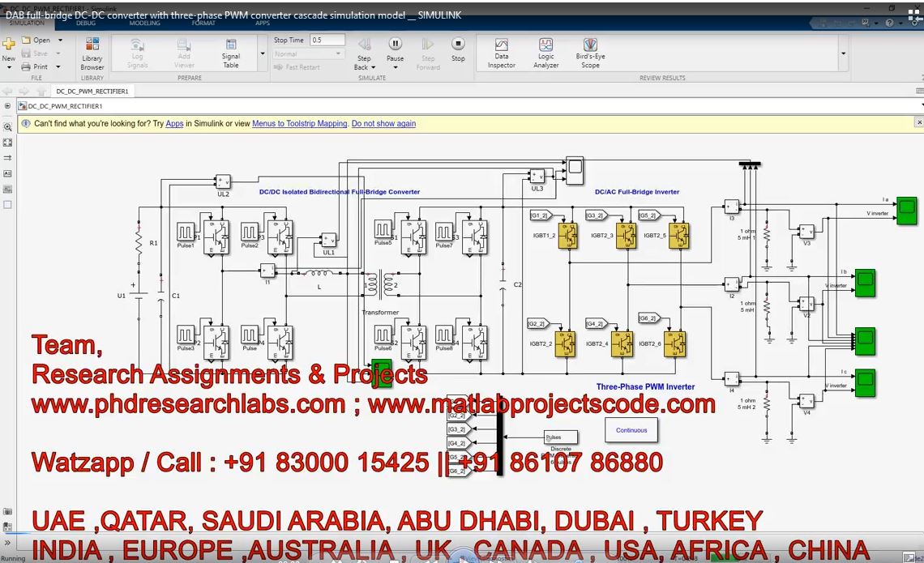Select the IGBT2_2 yellow block
This screenshot has width=924, height=563.
(565, 343)
